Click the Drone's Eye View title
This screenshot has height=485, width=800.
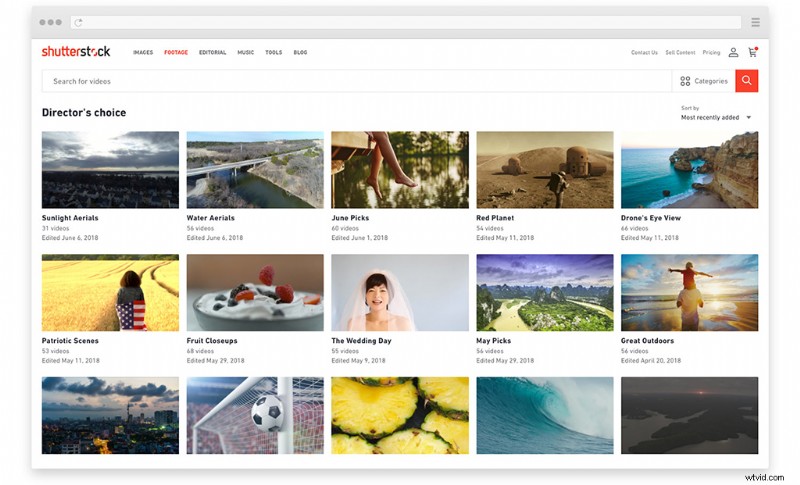651,218
